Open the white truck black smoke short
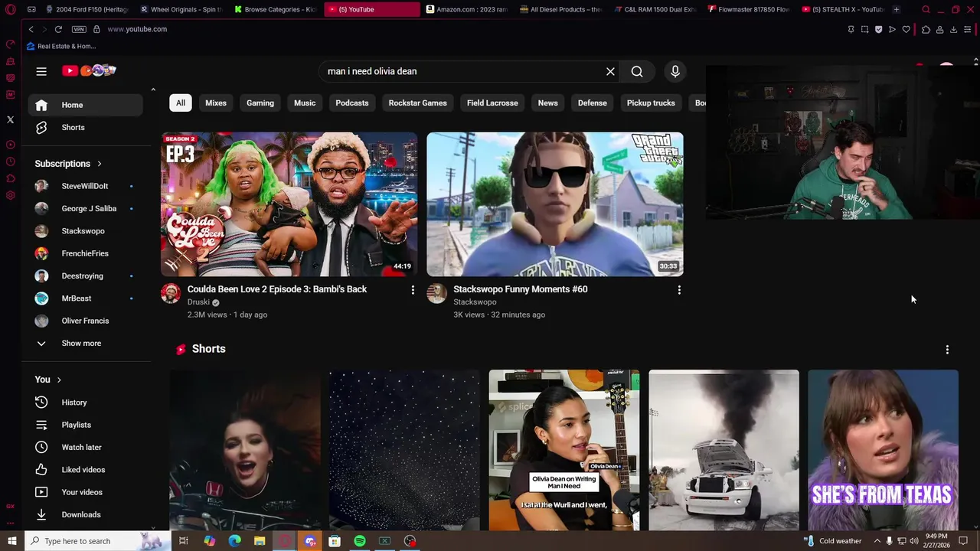 click(724, 450)
